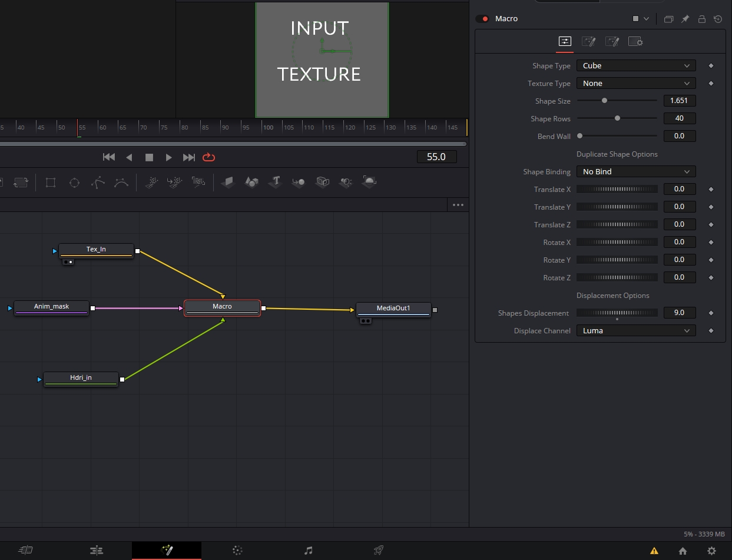Toggle keyframe diamond for Shapes Displacement
732x560 pixels.
(x=711, y=313)
